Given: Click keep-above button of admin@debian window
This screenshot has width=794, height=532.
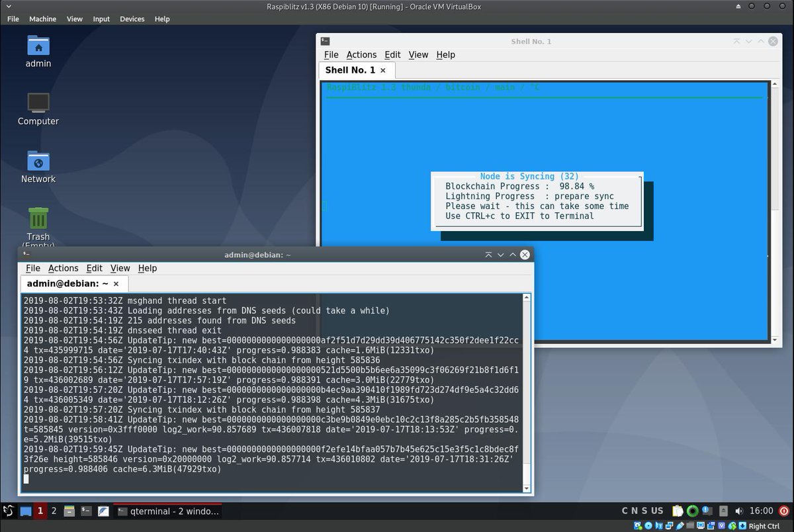Looking at the screenshot, I should 488,254.
